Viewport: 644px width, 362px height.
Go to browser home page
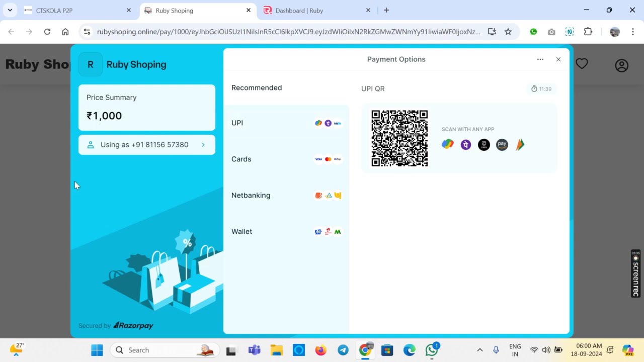point(65,32)
